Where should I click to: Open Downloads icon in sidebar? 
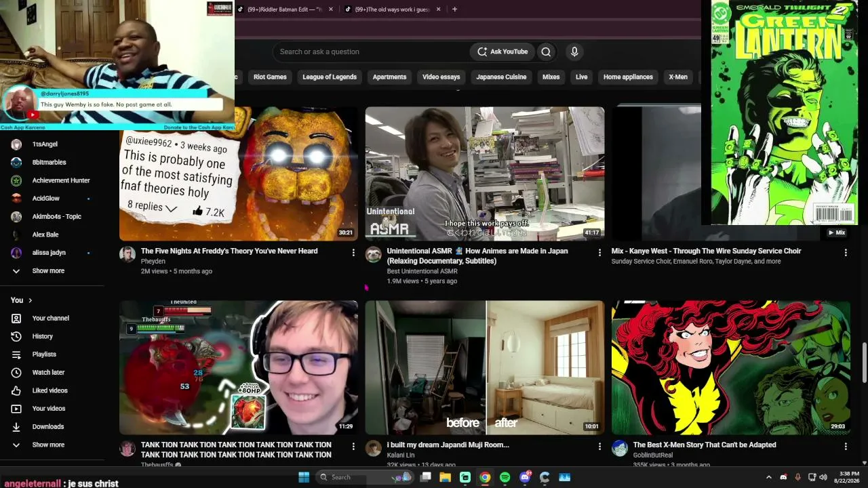[x=16, y=427]
